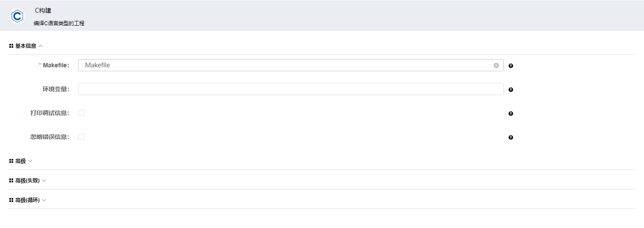Expand the 高级(失败) section arrow
Screen dimensions: 644x228
(44, 181)
